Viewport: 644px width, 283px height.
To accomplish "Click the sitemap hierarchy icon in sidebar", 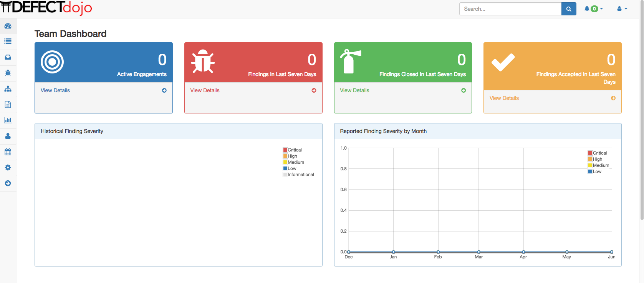I will [8, 89].
